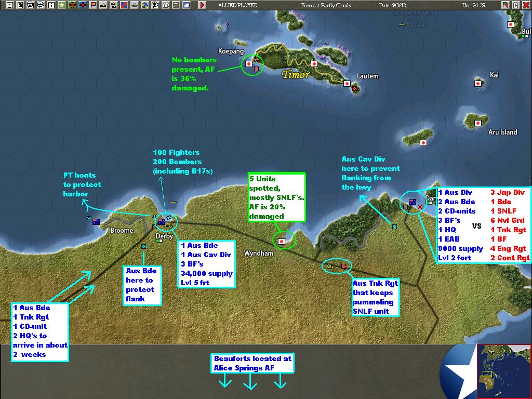532x399 pixels.
Task: Click the ship icon off the Derby coast
Action: coord(174,202)
